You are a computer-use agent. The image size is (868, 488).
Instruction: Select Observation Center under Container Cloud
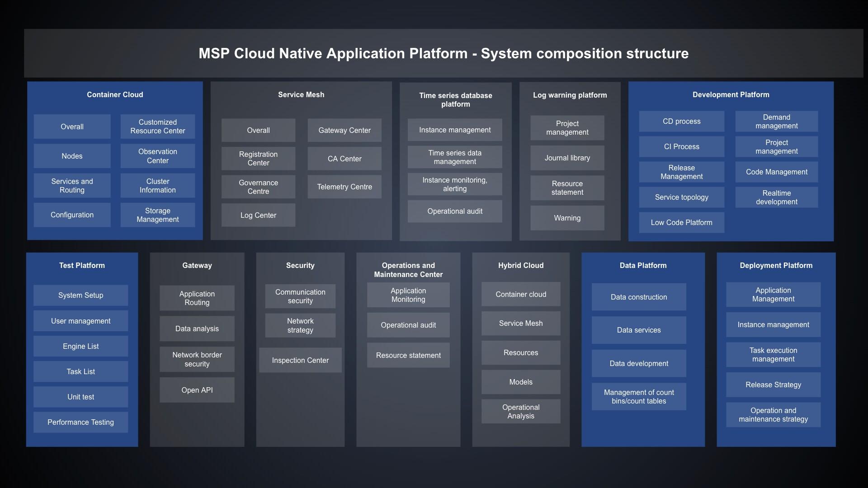click(x=157, y=156)
